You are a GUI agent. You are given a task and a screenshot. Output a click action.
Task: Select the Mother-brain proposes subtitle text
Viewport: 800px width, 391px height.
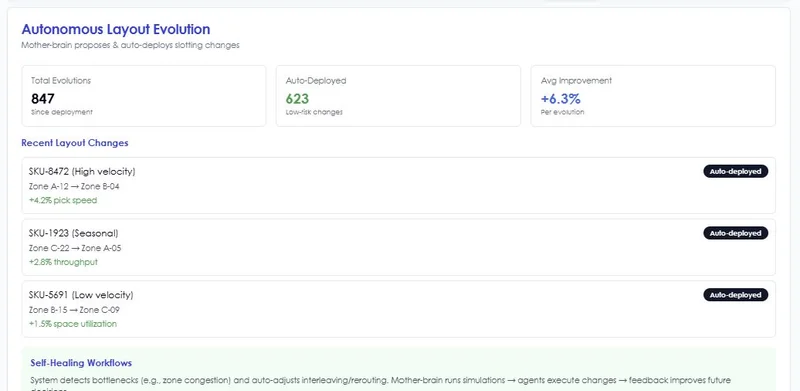tap(130, 45)
